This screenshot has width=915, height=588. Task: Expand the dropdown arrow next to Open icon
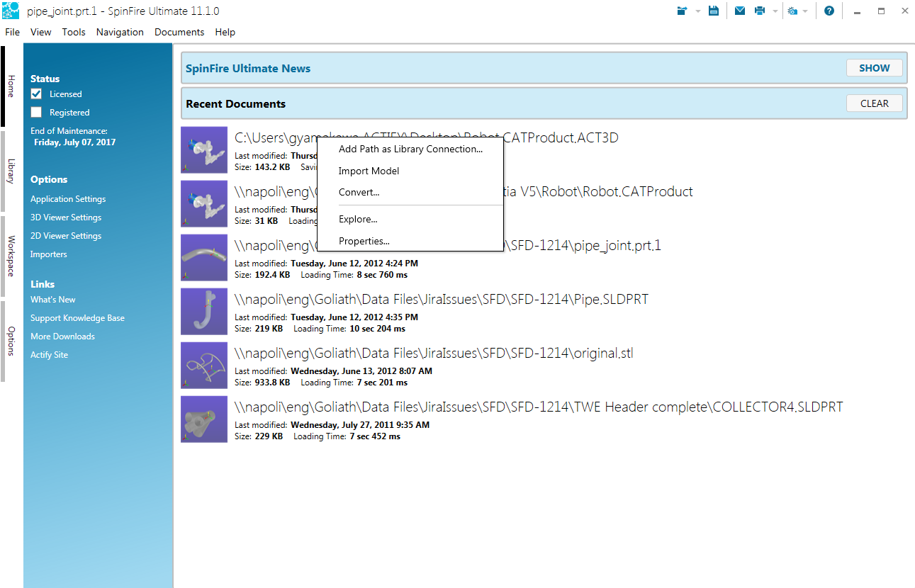[697, 11]
